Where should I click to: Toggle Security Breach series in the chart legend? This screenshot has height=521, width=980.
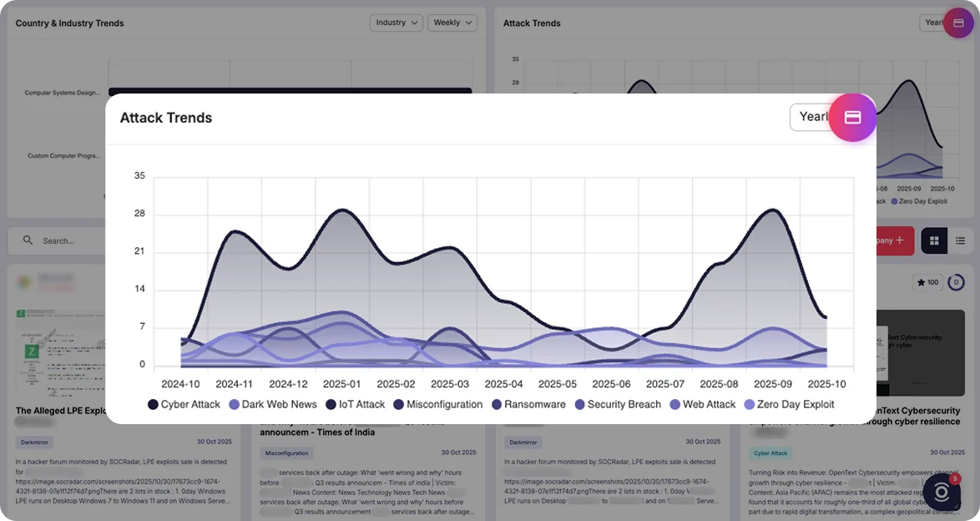point(618,405)
